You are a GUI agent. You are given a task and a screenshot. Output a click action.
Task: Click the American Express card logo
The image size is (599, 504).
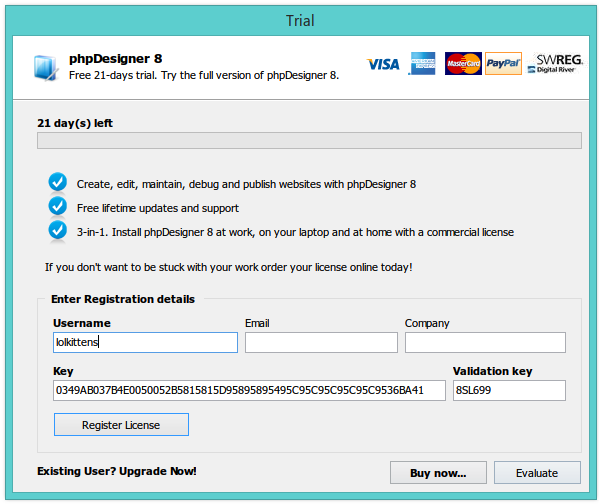click(423, 63)
